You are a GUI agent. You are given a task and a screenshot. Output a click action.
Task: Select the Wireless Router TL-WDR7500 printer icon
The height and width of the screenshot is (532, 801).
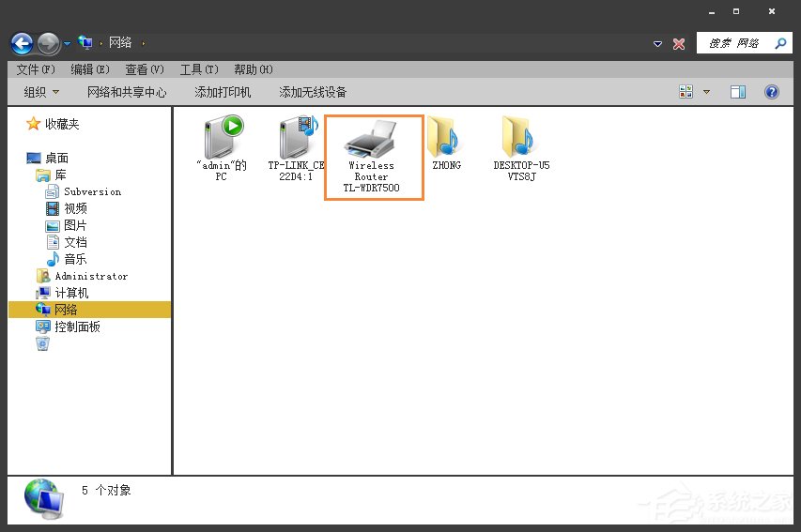point(373,141)
